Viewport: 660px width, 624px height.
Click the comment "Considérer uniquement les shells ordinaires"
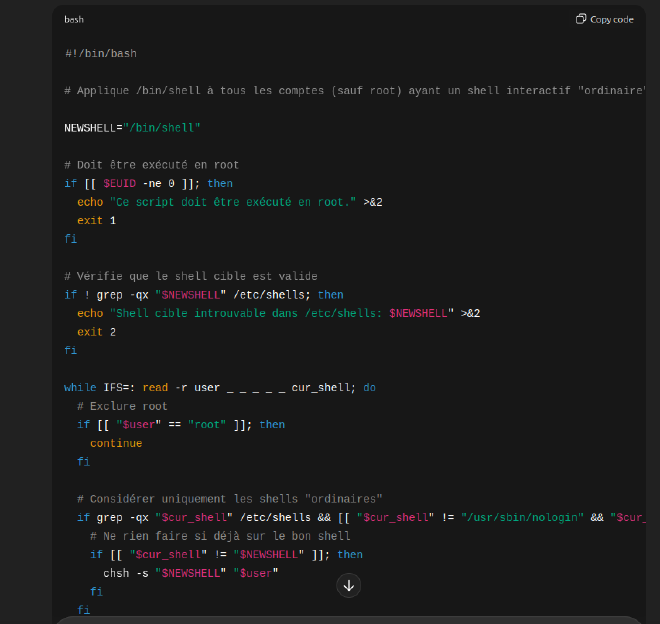coord(230,498)
